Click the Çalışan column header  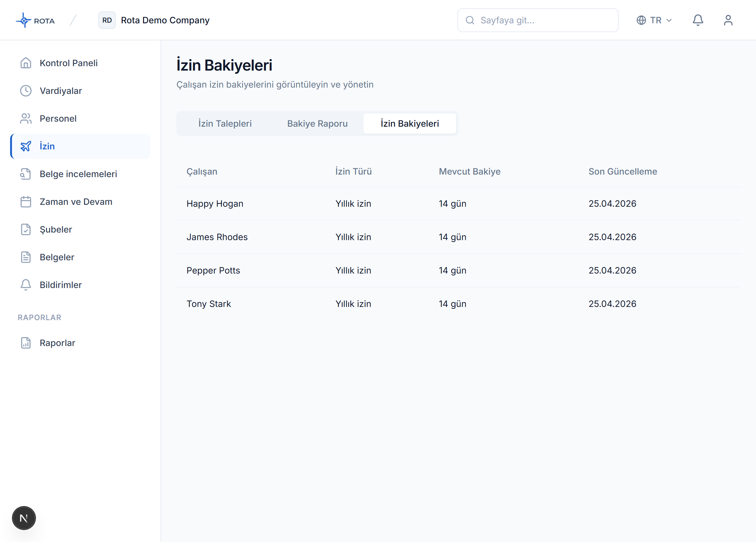[202, 171]
